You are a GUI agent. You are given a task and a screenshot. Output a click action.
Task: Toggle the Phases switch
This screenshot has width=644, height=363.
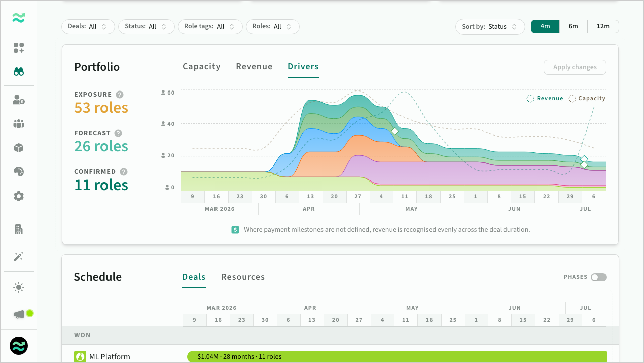click(x=598, y=277)
